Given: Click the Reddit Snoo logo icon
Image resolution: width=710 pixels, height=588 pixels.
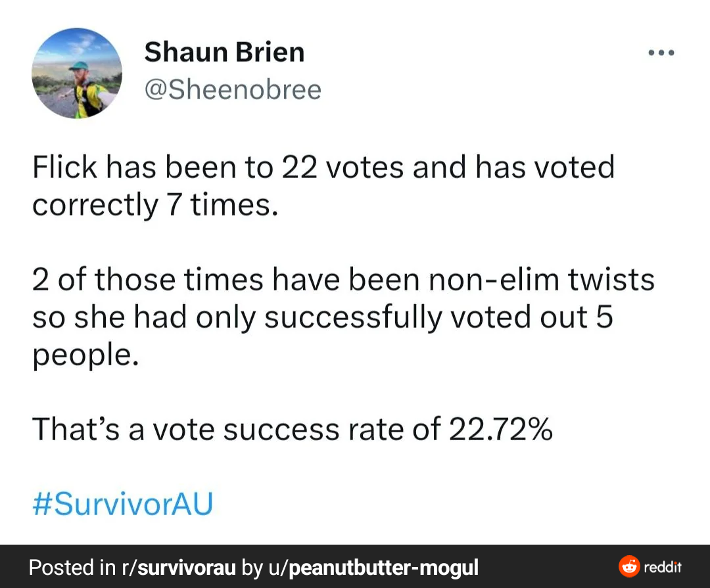Looking at the screenshot, I should [x=629, y=566].
